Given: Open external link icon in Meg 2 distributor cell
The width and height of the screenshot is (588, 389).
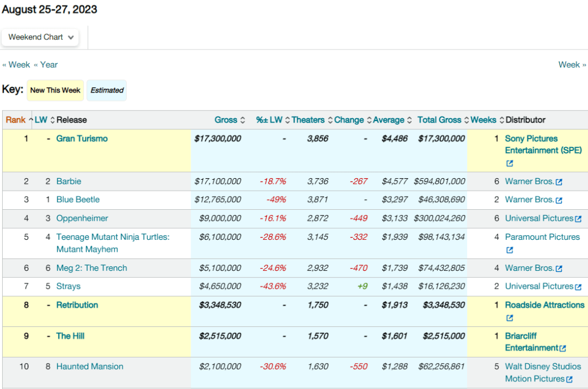Looking at the screenshot, I should click(x=559, y=269).
